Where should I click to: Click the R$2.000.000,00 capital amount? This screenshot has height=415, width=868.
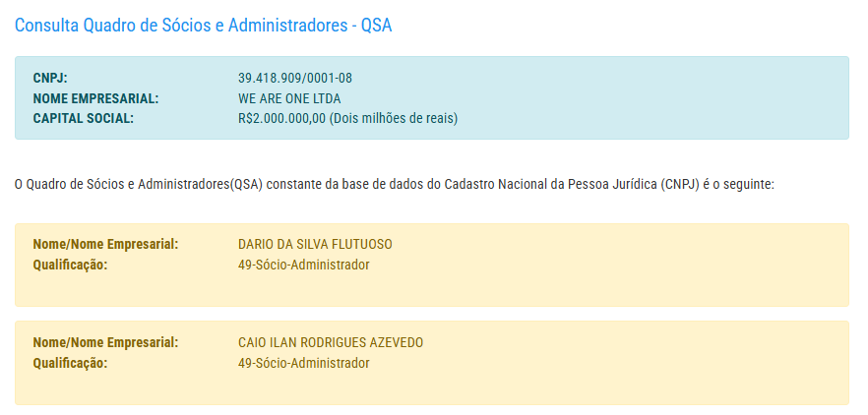(281, 119)
